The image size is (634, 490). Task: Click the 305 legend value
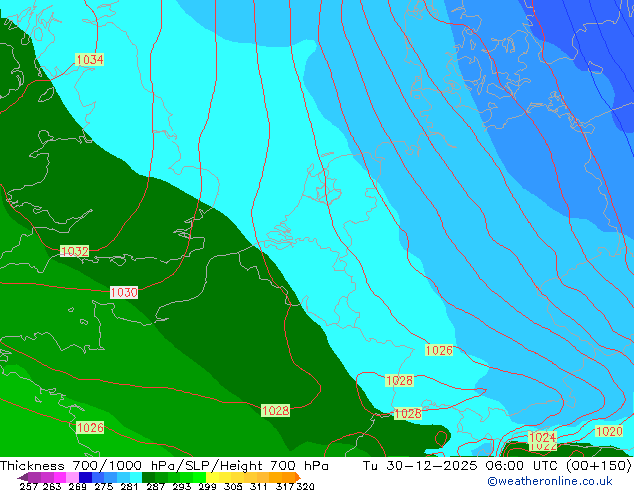tap(233, 486)
